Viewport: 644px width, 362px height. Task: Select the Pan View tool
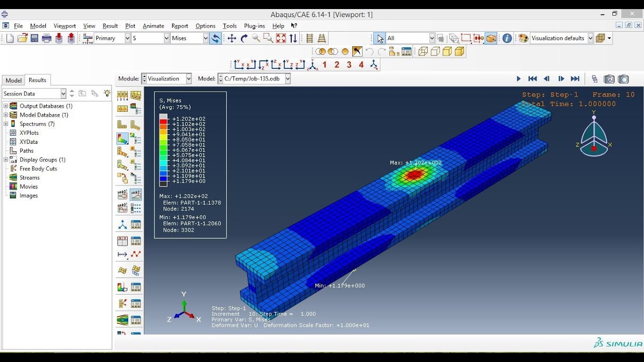point(232,38)
